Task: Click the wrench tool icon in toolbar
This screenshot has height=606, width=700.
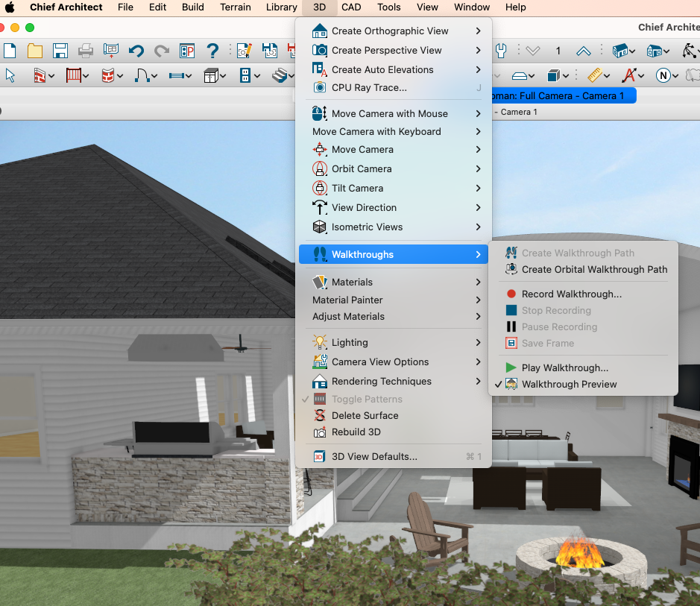Action: [501, 51]
